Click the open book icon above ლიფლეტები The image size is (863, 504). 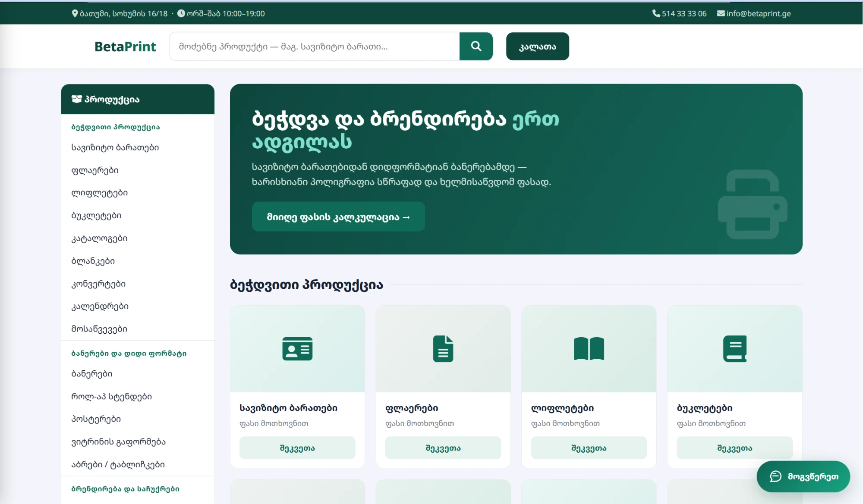(589, 349)
